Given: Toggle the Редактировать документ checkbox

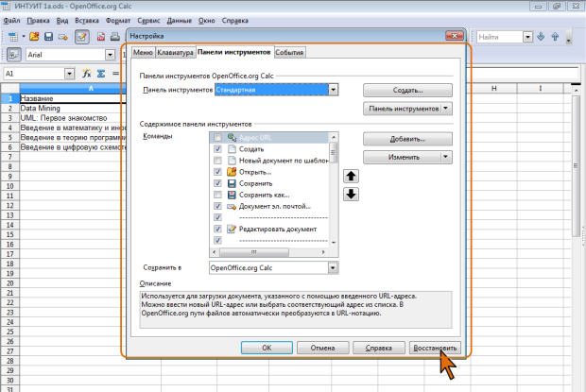Looking at the screenshot, I should coord(217,229).
